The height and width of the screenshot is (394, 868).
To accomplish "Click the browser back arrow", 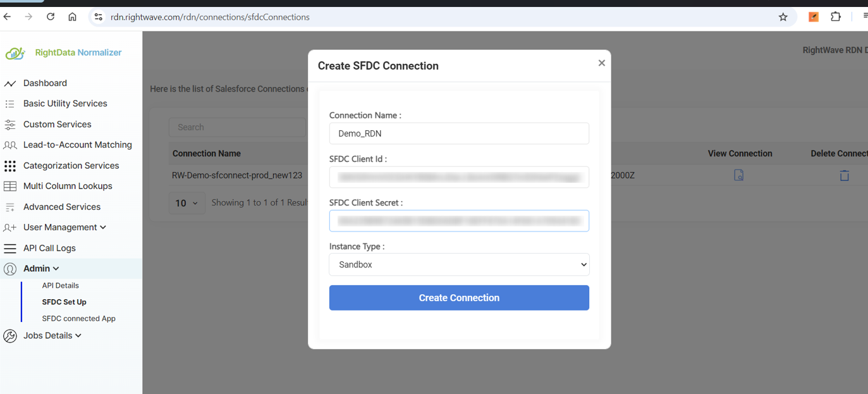I will 8,17.
